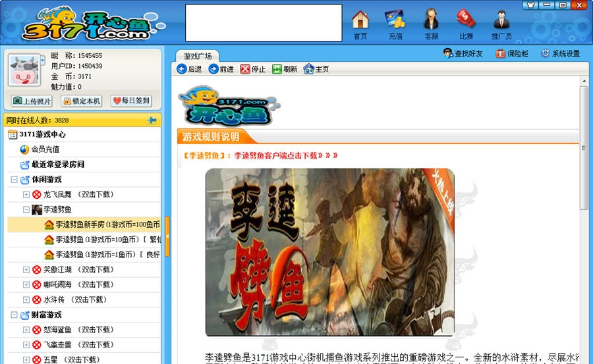
Task: Click the 游戏规则说明 section heading
Action: pos(211,136)
